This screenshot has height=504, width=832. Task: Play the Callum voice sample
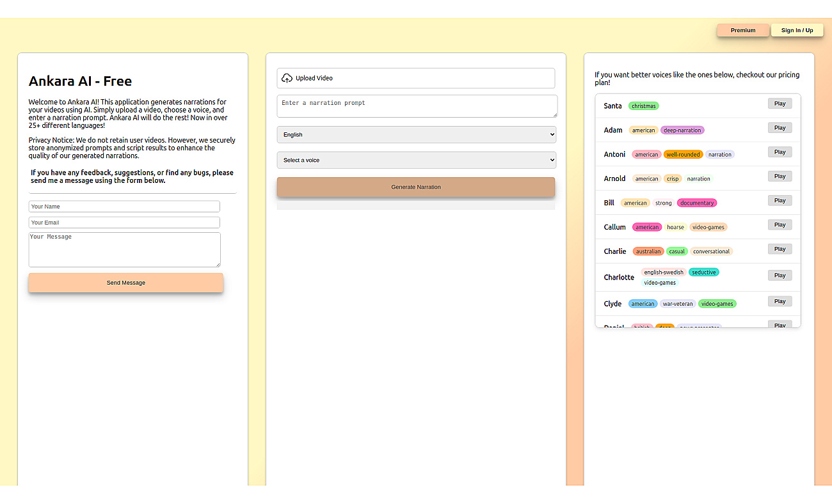coord(780,224)
